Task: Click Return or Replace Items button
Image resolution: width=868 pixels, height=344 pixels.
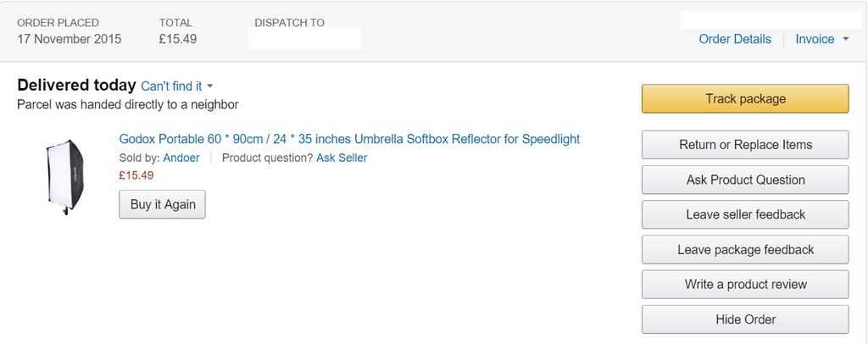Action: coord(745,145)
